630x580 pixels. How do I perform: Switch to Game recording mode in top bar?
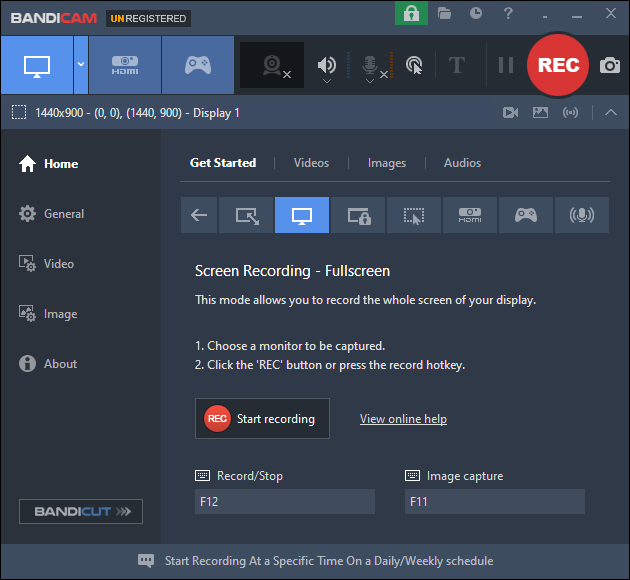(198, 65)
